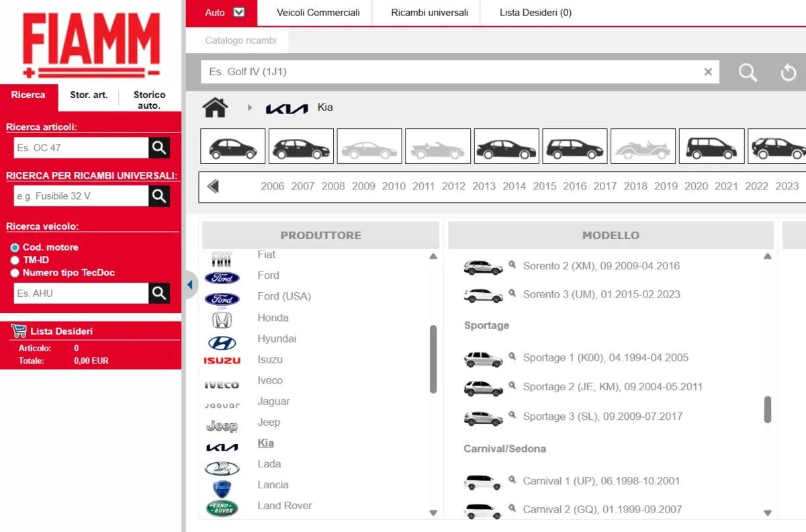Screen dimensions: 806x532
Task: Click the reset arrow icon next to search
Action: [x=789, y=72]
